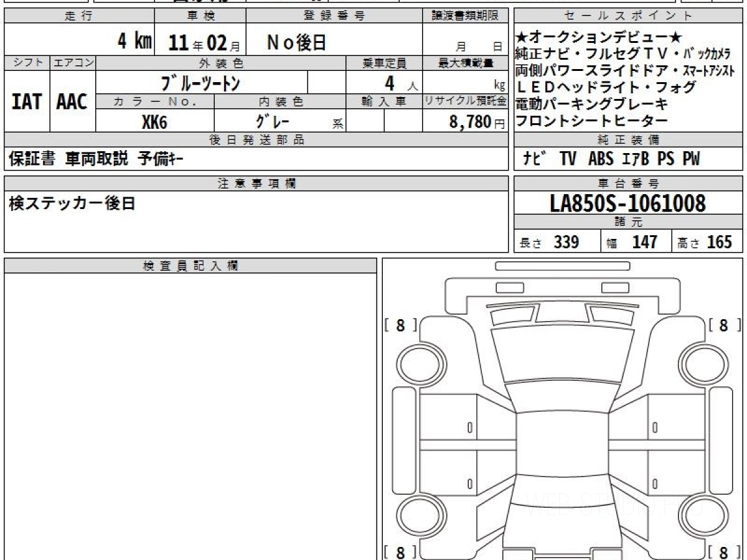This screenshot has height=560, width=747.
Task: Select the 4 人 seating capacity value
Action: (401, 82)
